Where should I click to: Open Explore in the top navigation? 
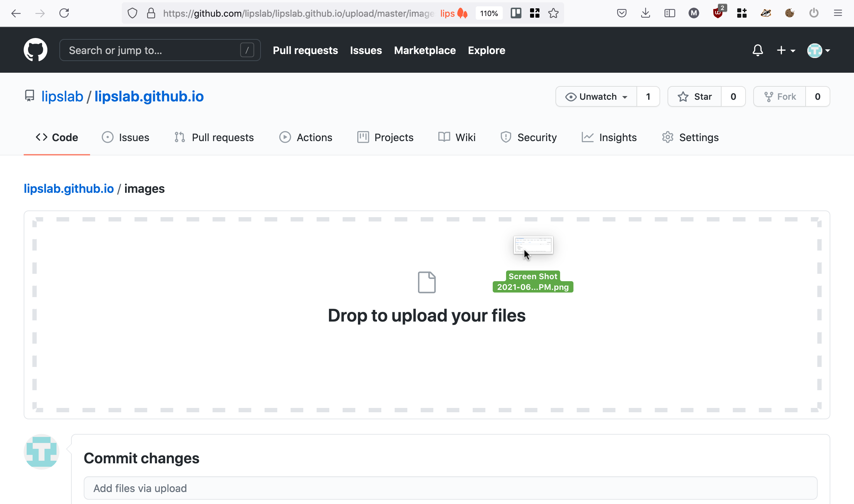486,50
